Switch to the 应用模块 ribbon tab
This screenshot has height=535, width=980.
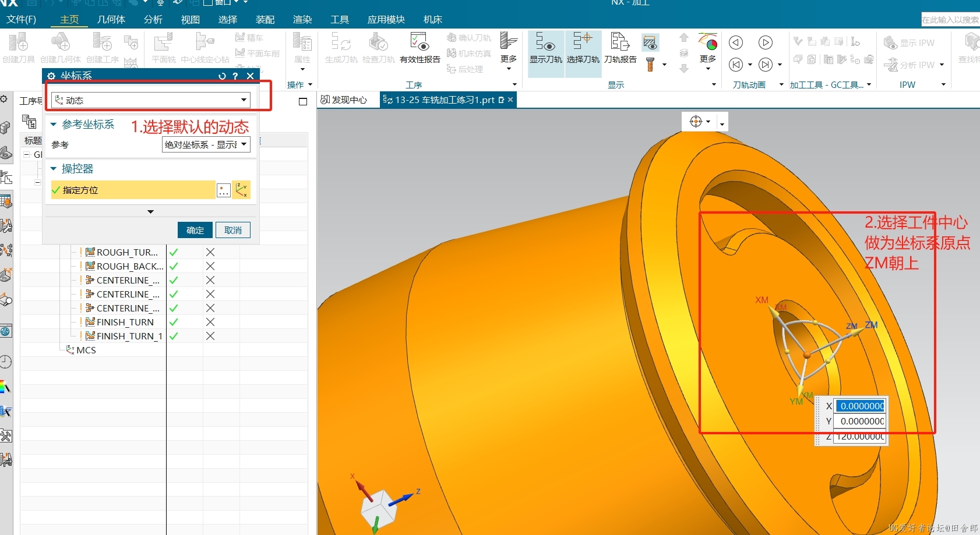tap(386, 19)
